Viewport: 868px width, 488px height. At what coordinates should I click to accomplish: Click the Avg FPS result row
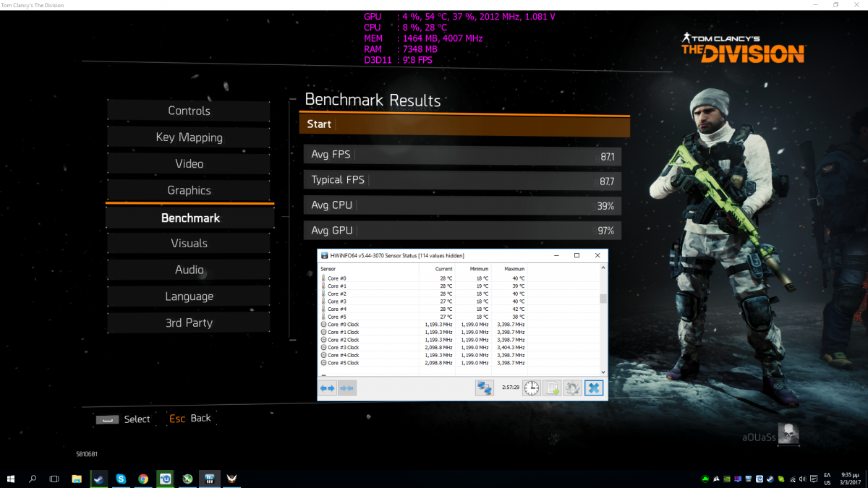462,155
